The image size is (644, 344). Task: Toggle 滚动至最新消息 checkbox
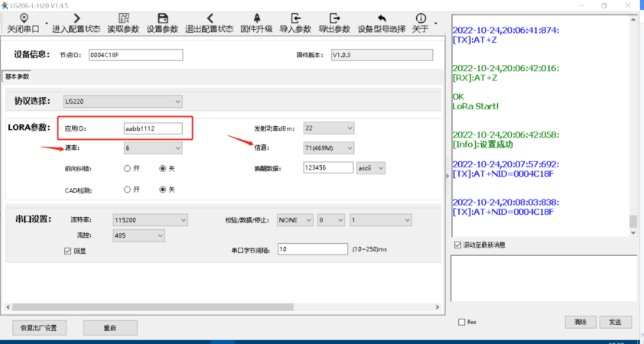(457, 245)
